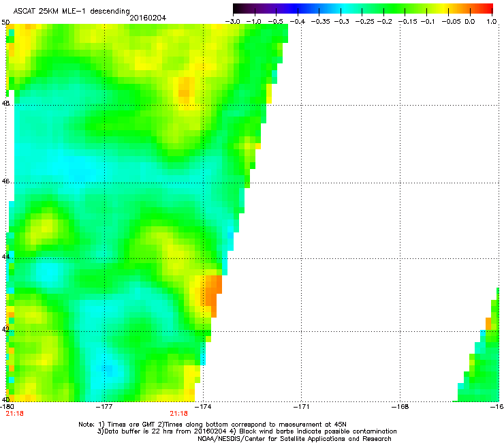This screenshot has width=504, height=443.
Task: Click the -0.3 colorbar label
Action: click(x=342, y=22)
